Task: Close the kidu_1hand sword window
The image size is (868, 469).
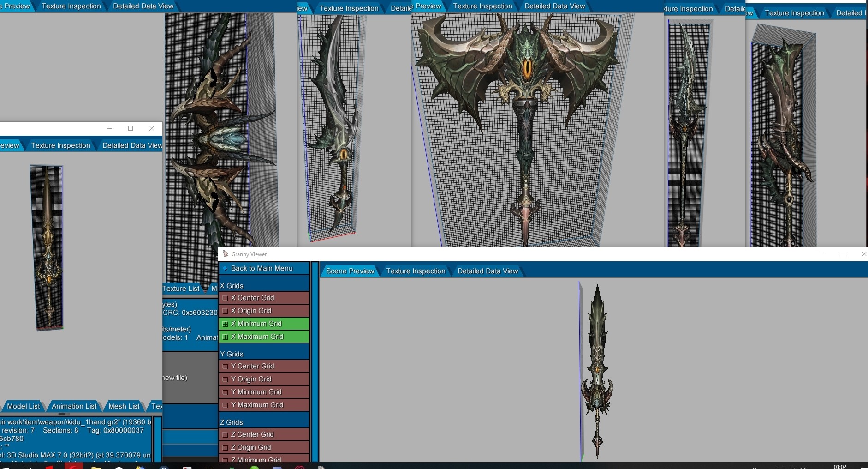Action: pos(152,128)
